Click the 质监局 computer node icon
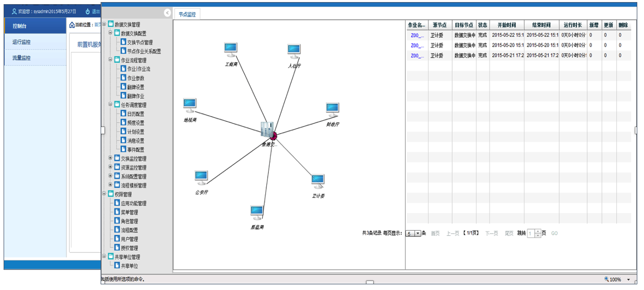The width and height of the screenshot is (644, 290). (x=256, y=212)
